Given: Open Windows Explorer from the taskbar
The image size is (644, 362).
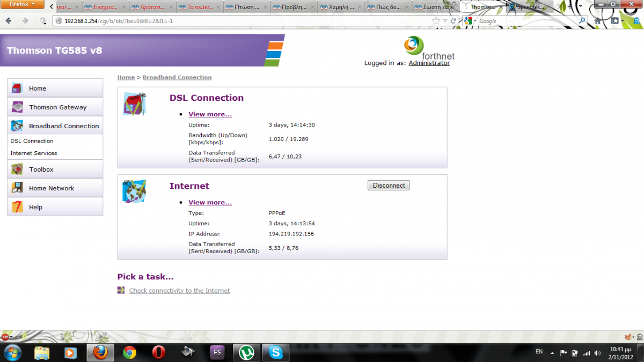Looking at the screenshot, I should tap(42, 352).
